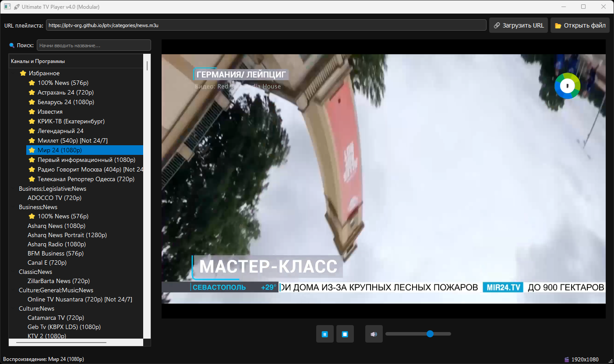Select Geb Tv (KBPX LD5) (1080p)

(x=64, y=327)
